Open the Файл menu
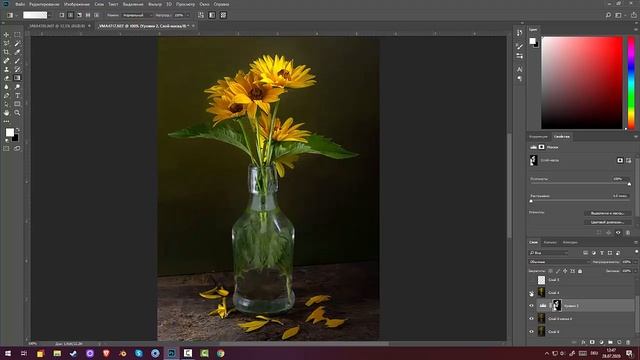Screen dimensions: 640x360 [20, 4]
